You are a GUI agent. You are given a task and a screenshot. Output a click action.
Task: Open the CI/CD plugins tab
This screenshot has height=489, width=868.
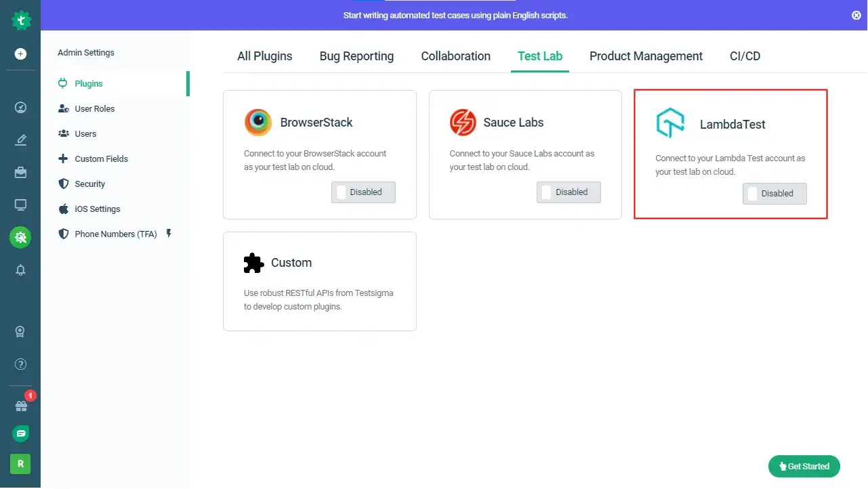(745, 56)
